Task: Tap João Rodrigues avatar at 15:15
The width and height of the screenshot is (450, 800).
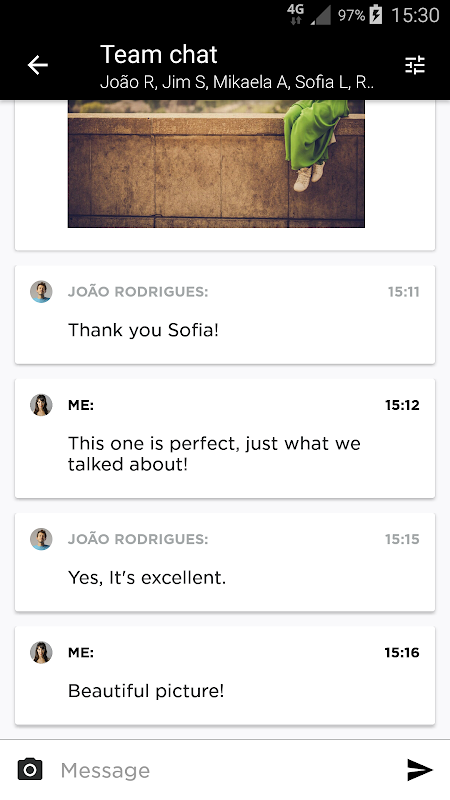Action: pos(41,539)
